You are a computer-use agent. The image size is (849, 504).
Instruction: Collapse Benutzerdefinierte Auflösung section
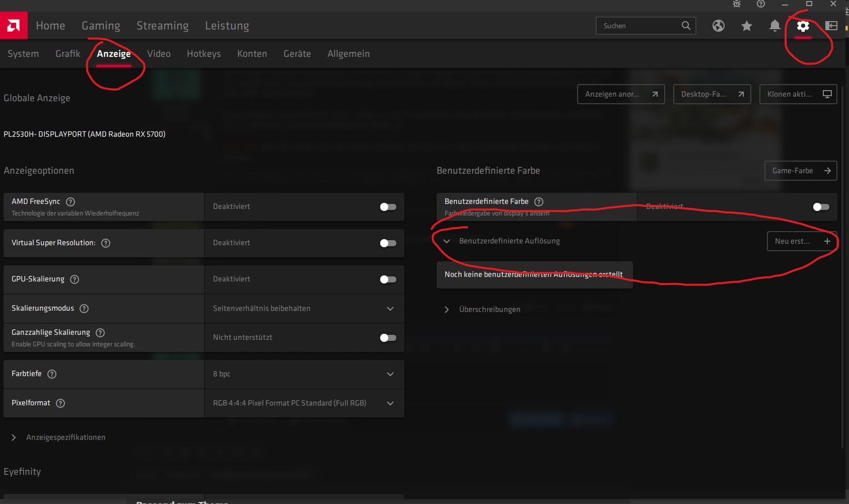[x=447, y=241]
